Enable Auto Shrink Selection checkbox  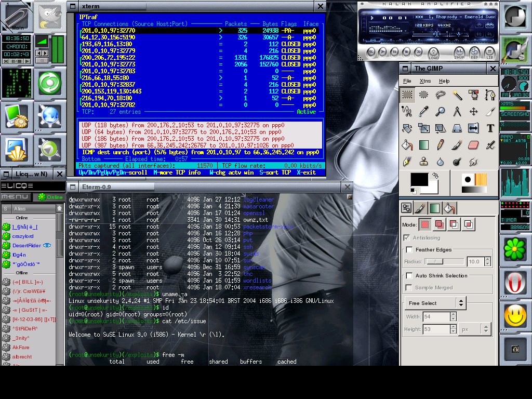point(409,275)
